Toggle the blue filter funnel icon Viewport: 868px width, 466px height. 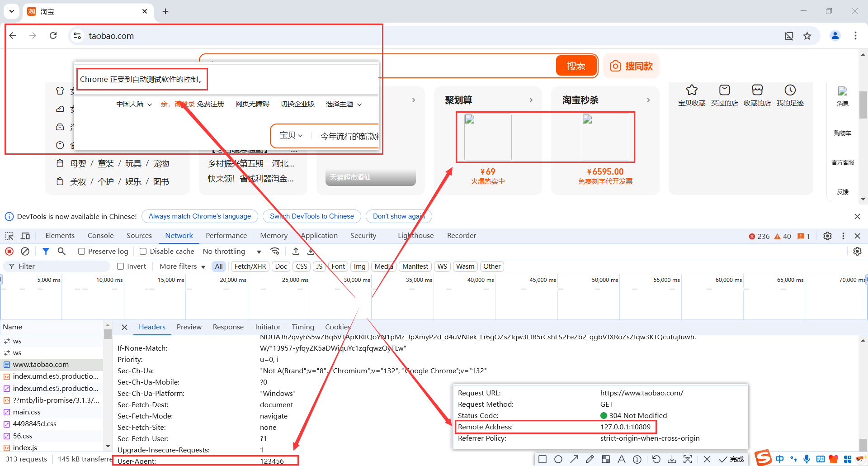(x=46, y=252)
